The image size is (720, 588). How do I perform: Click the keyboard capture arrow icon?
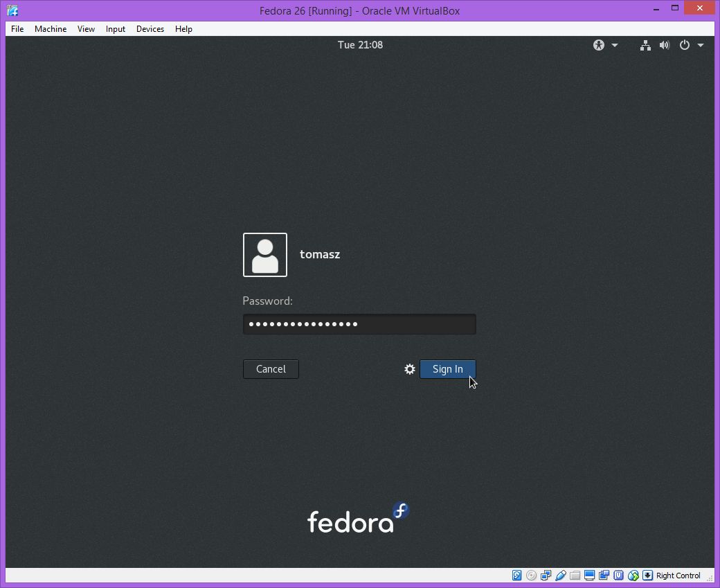click(647, 576)
